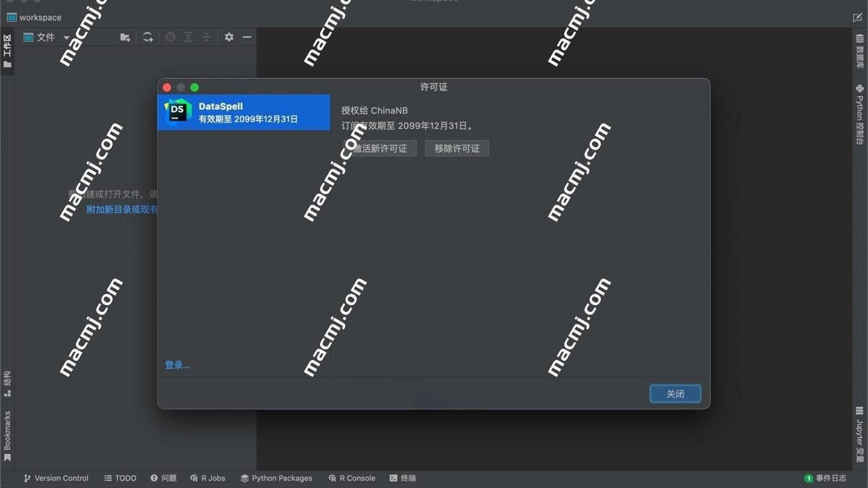868x488 pixels.
Task: Click the collapse all icon
Action: (206, 37)
